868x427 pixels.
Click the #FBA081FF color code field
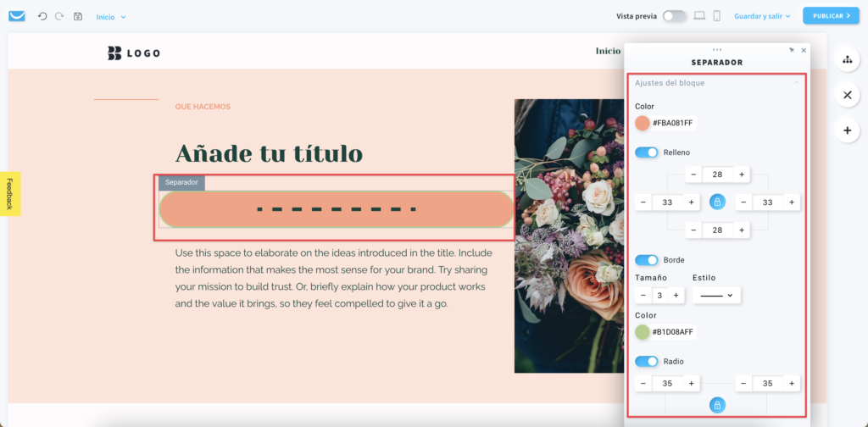pyautogui.click(x=673, y=124)
